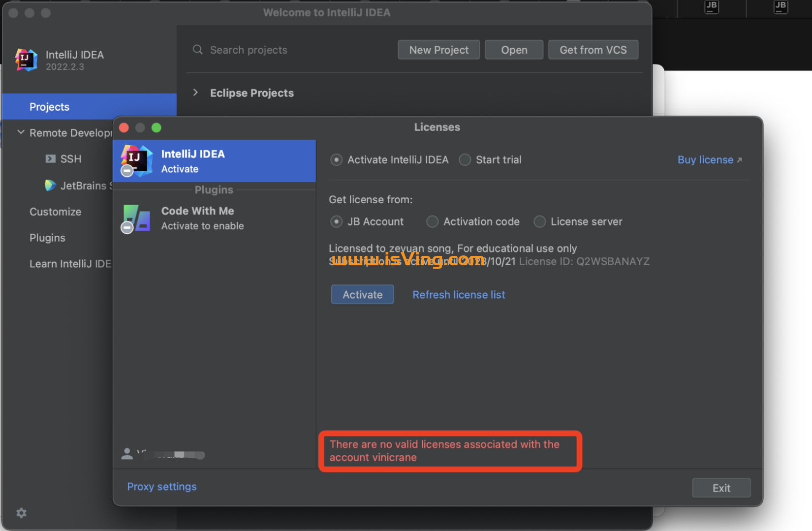Choose Activation code as license source
Viewport: 812px width, 531px height.
point(432,221)
